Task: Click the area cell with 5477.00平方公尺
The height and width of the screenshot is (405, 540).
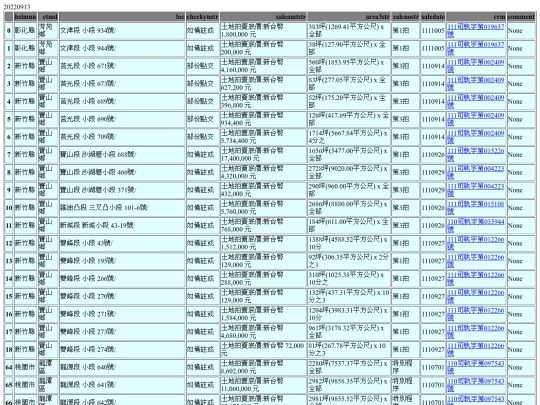Action: tap(349, 154)
